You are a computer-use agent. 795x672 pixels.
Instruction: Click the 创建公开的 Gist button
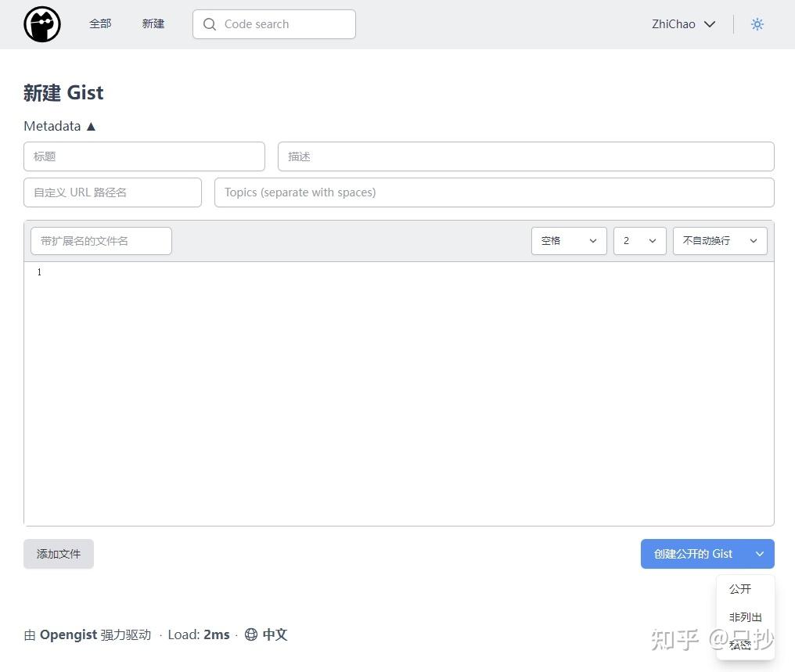(x=692, y=554)
